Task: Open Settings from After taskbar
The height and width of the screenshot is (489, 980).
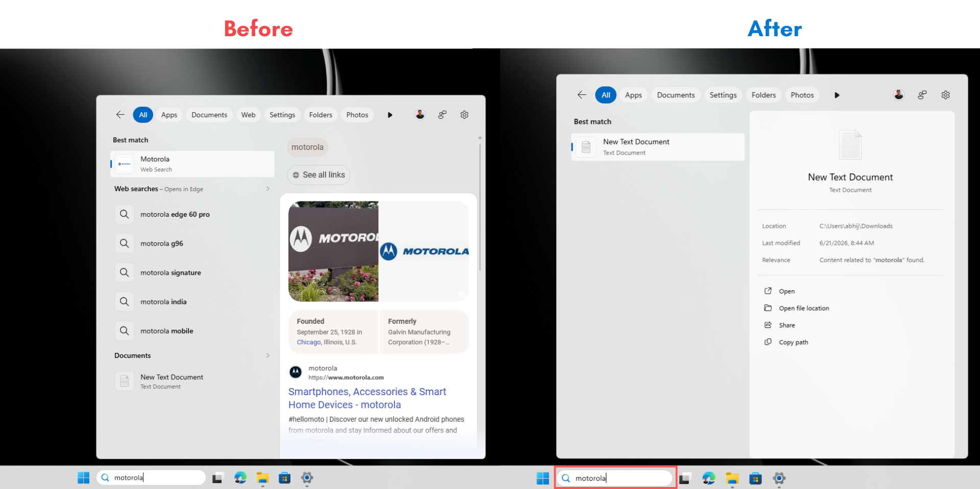Action: point(779,478)
